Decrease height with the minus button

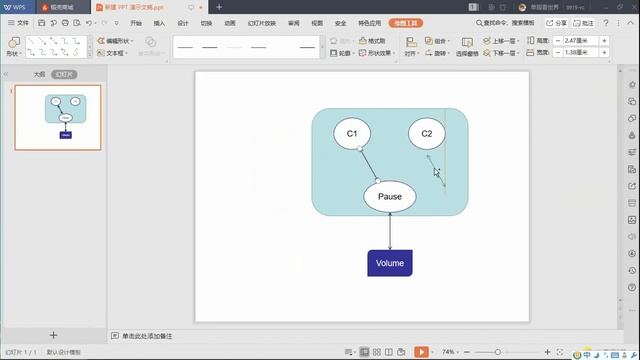[x=558, y=40]
